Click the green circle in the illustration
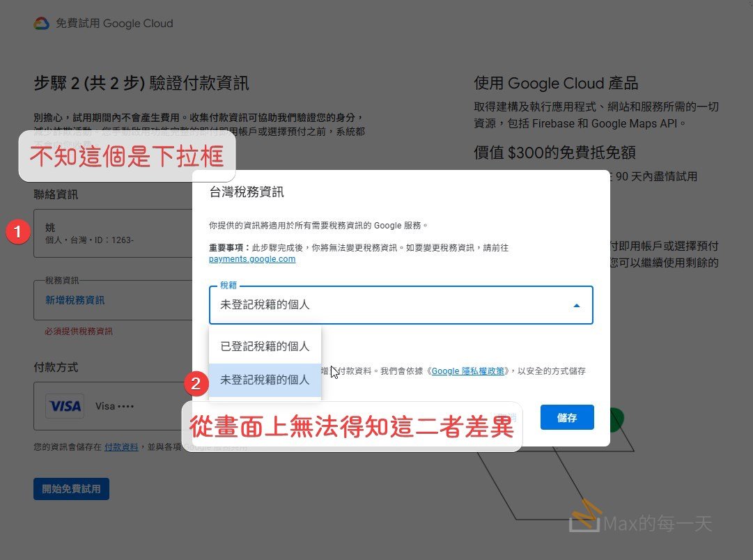 [x=616, y=419]
